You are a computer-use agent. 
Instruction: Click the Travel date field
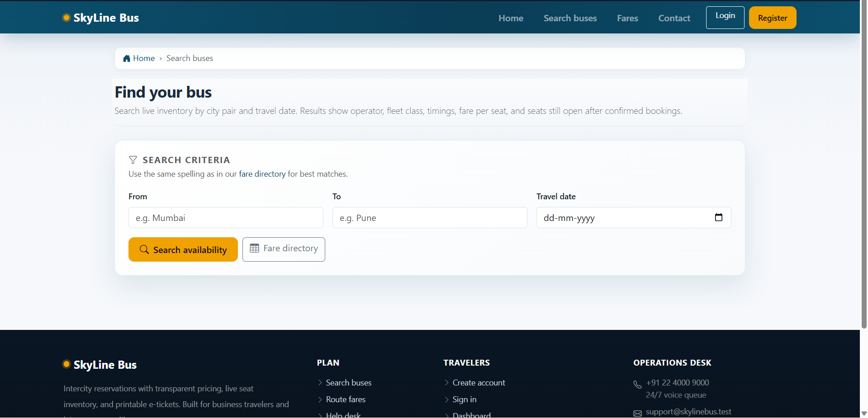tap(634, 218)
